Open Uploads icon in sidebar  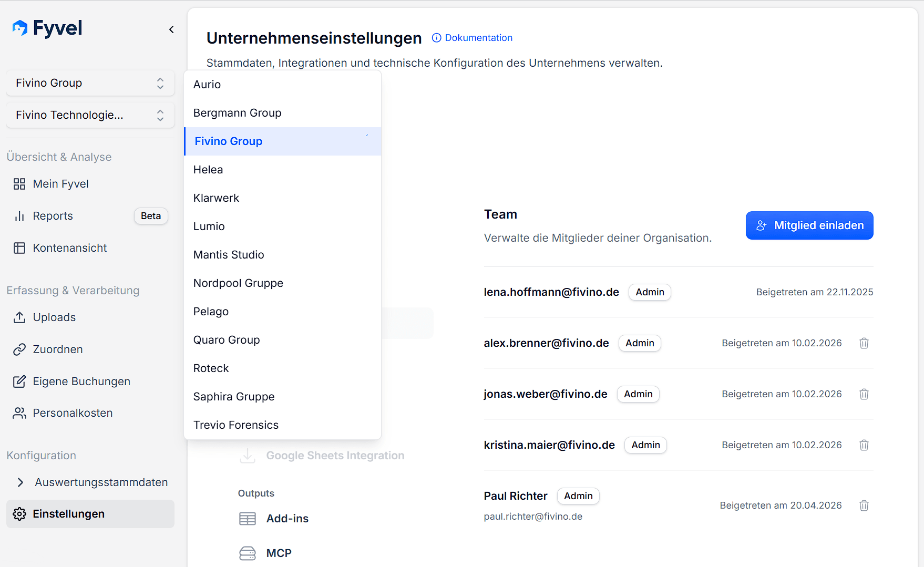[x=19, y=317]
